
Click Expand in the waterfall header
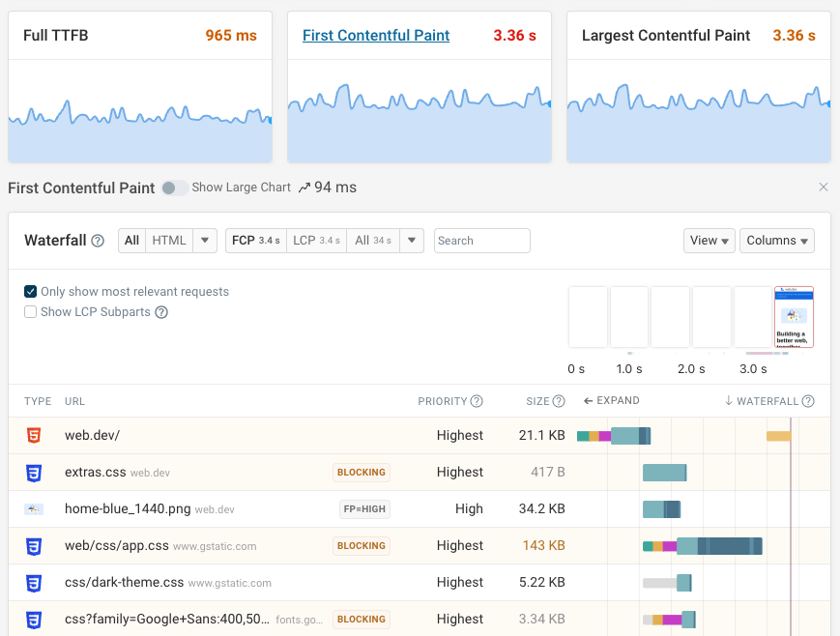tap(612, 401)
